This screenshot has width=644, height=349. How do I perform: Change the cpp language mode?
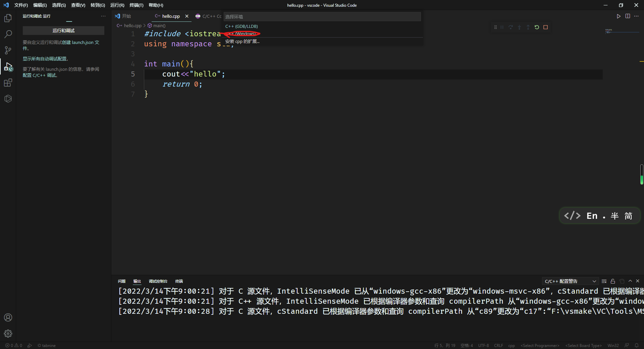point(512,346)
